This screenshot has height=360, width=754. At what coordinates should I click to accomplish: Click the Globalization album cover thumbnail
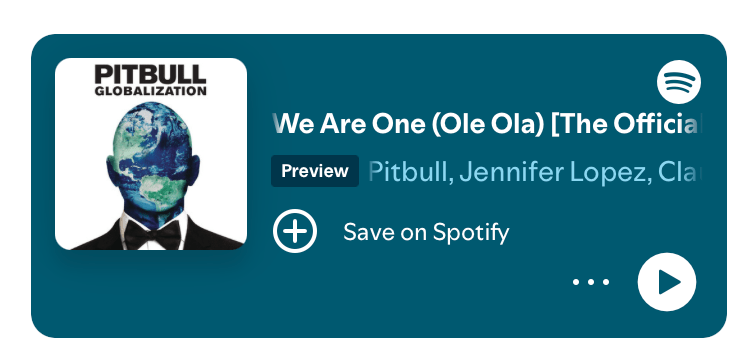(x=151, y=154)
